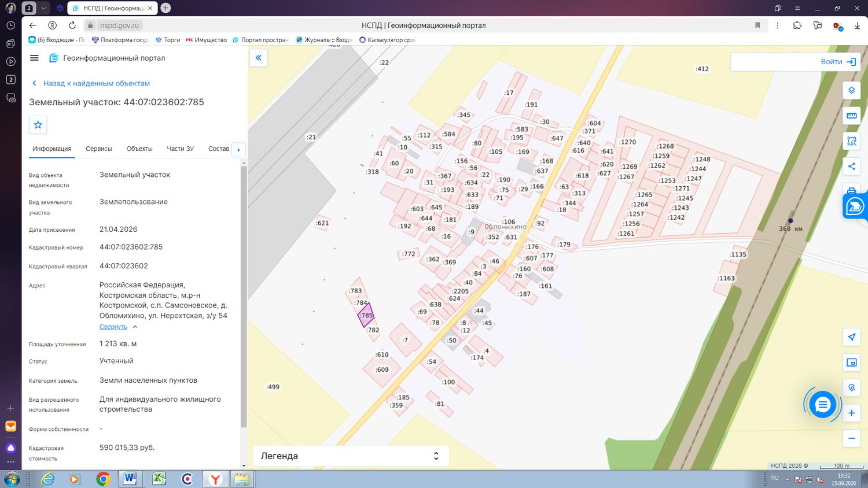Open the tab groups dropdown
The image size is (868, 488).
(x=43, y=8)
